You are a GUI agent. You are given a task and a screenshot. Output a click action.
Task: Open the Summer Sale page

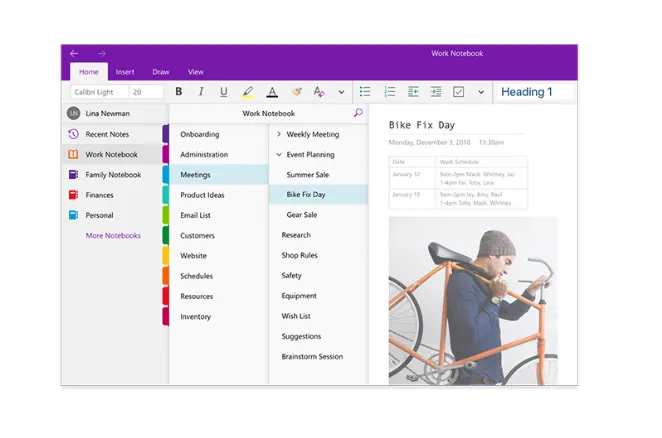pos(319,174)
